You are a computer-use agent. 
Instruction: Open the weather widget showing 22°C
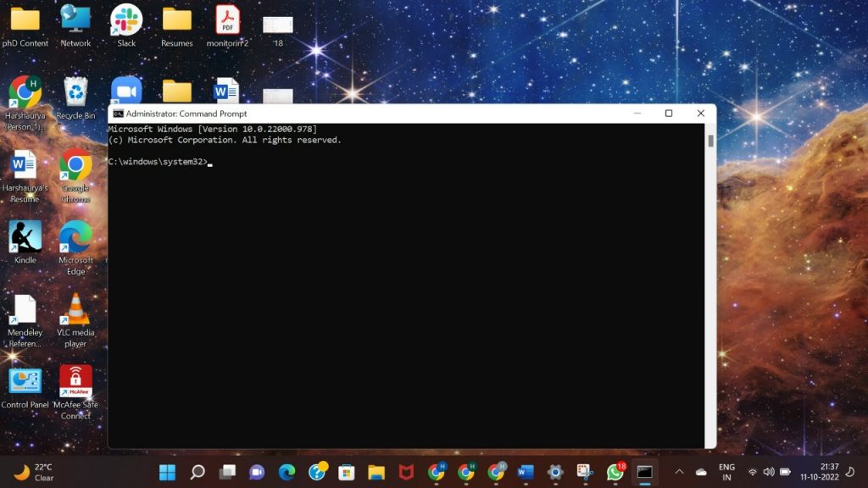click(34, 472)
